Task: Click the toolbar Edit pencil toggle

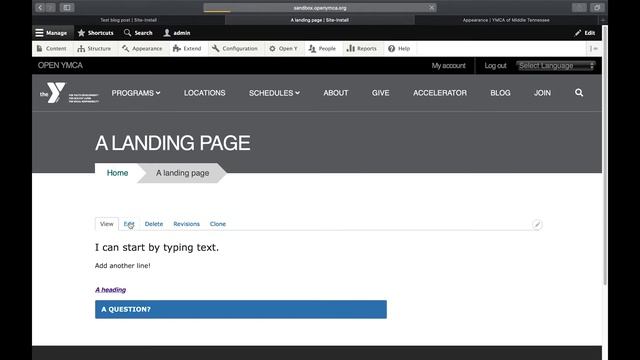Action: coord(585,33)
